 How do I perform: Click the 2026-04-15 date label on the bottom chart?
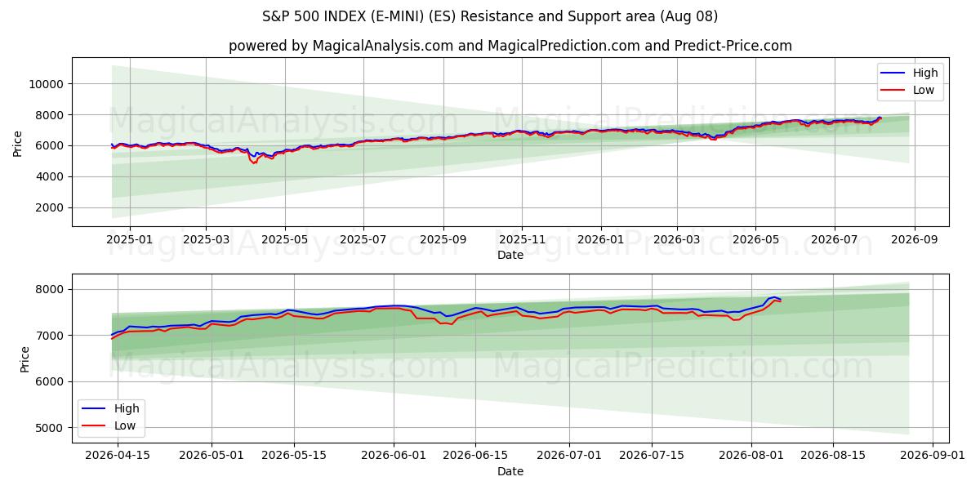pyautogui.click(x=118, y=456)
